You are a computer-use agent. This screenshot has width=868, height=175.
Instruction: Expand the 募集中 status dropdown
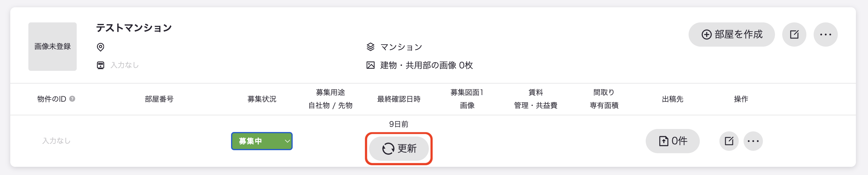[x=262, y=141]
